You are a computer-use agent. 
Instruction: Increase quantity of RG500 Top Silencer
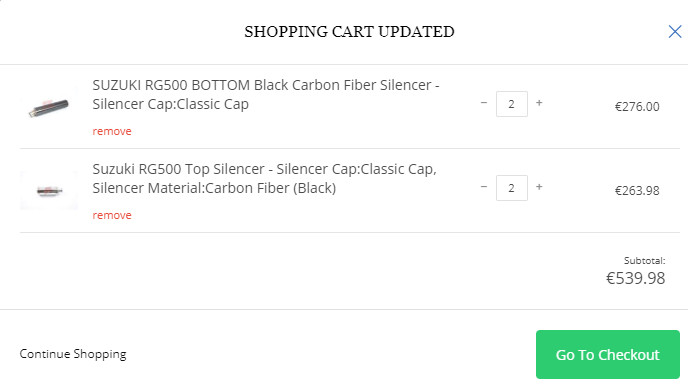click(539, 187)
